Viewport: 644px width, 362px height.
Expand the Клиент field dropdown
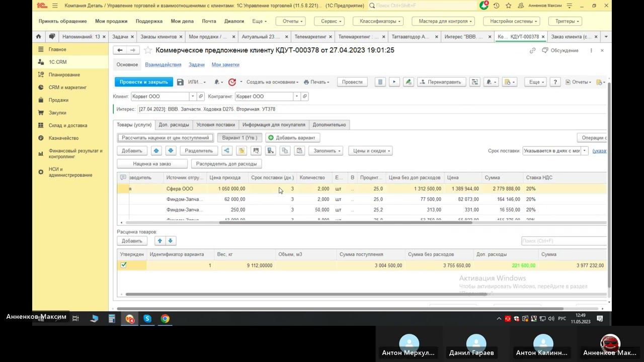[x=192, y=96]
